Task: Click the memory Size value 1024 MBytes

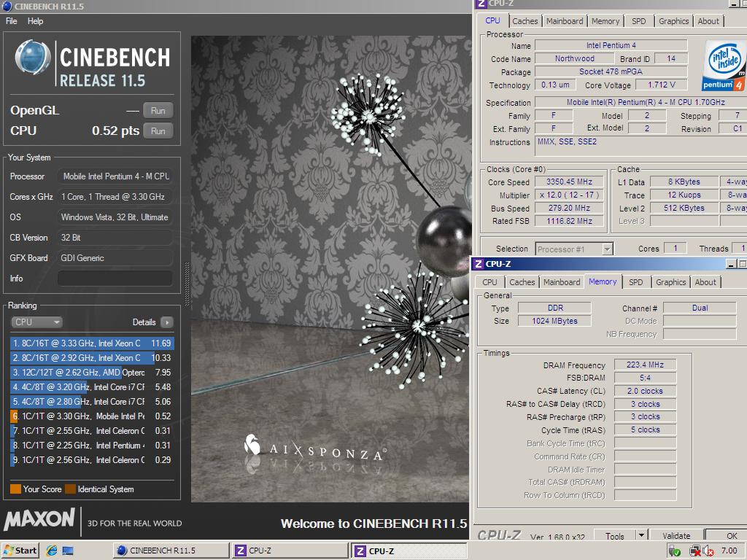Action: (554, 321)
